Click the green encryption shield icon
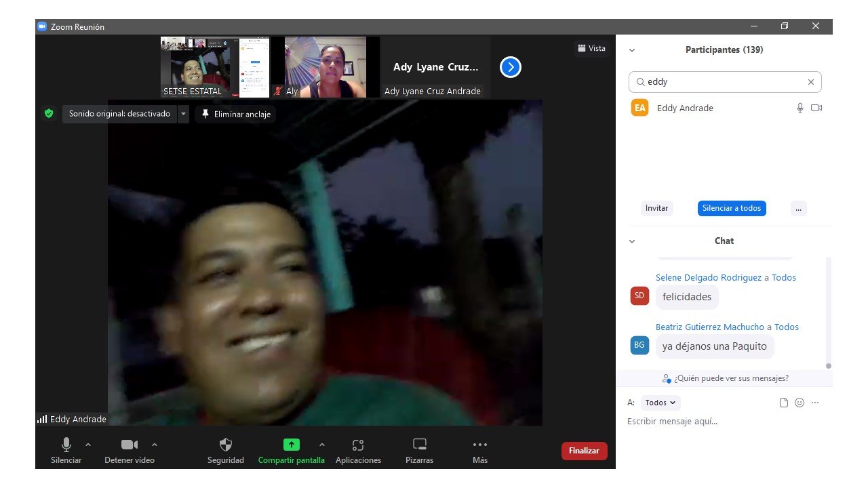The image size is (868, 488). coord(49,114)
